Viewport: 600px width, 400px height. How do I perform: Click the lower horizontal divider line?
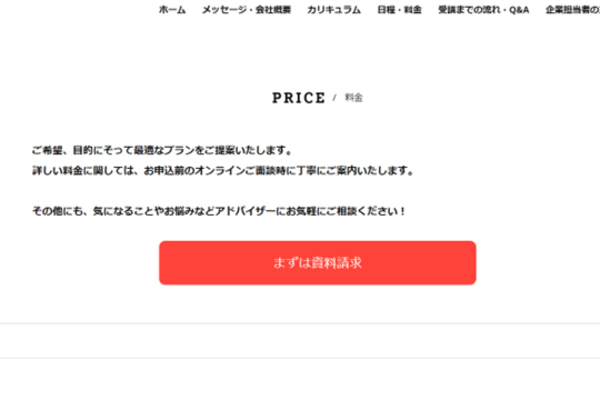300,358
